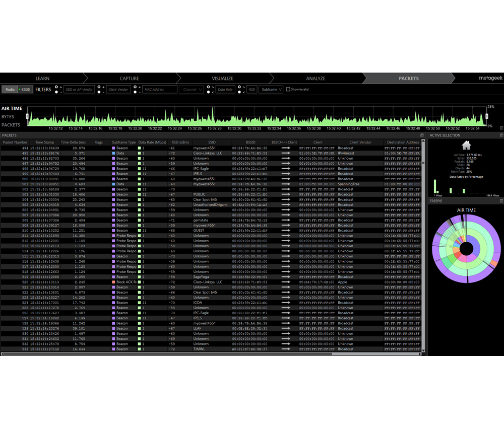The image size is (504, 428).
Task: Sort by Packet Number column header
Action: (x=15, y=142)
